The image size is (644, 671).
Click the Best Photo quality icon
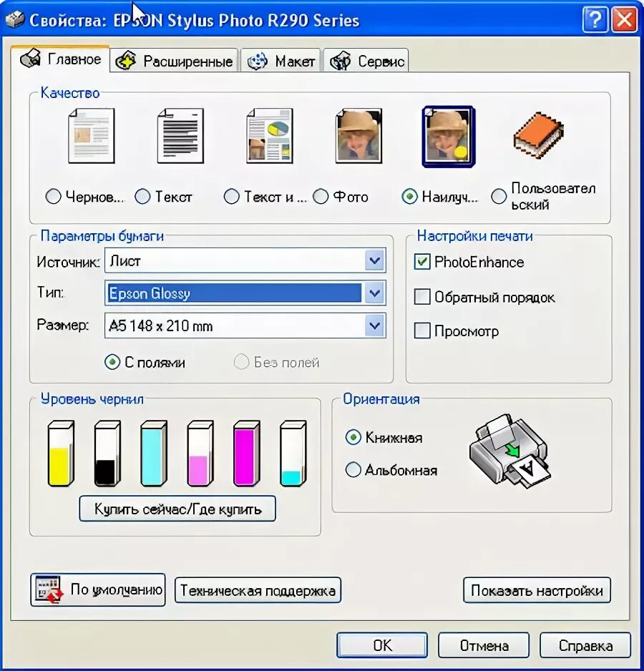pyautogui.click(x=449, y=137)
